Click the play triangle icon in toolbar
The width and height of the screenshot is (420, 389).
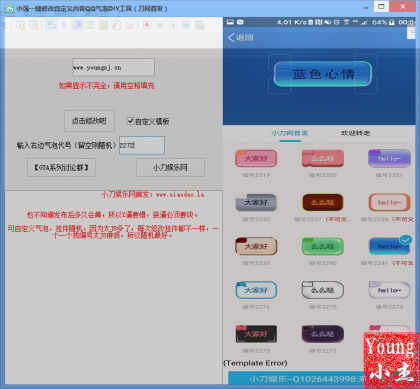pos(173,25)
